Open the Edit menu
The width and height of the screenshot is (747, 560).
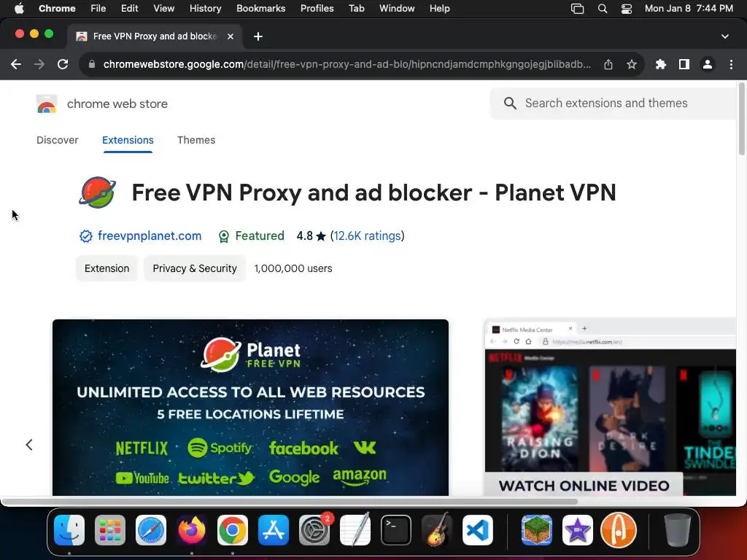[x=130, y=9]
